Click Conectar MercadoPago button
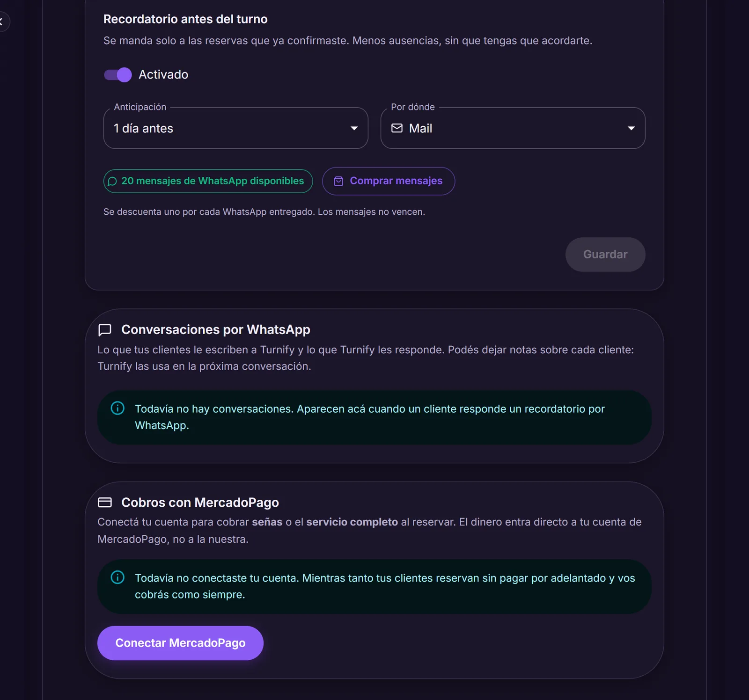The image size is (749, 700). [180, 643]
